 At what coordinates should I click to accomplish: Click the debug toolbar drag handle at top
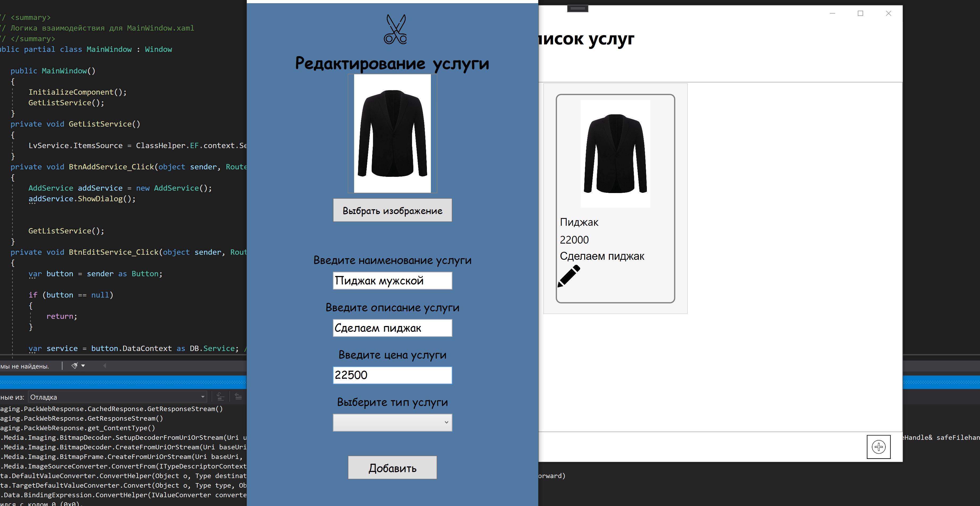[578, 9]
